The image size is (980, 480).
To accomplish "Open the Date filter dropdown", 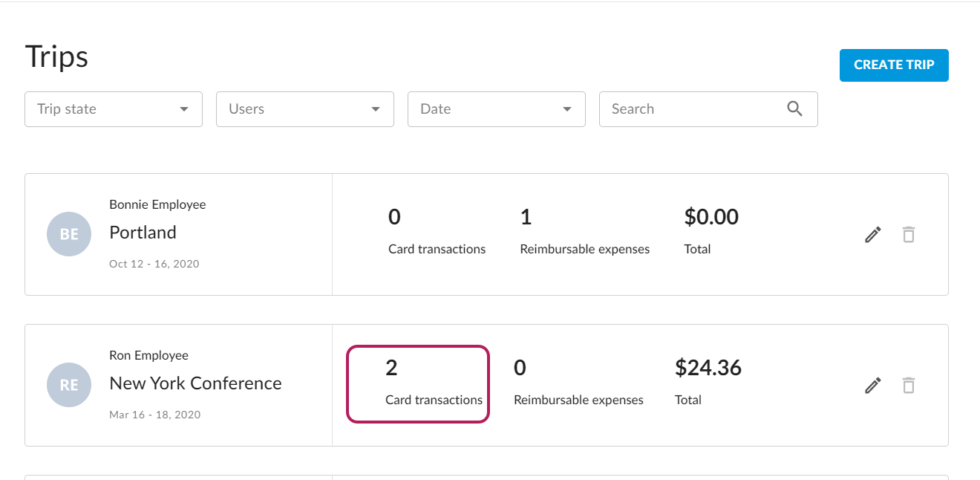I will coord(497,109).
